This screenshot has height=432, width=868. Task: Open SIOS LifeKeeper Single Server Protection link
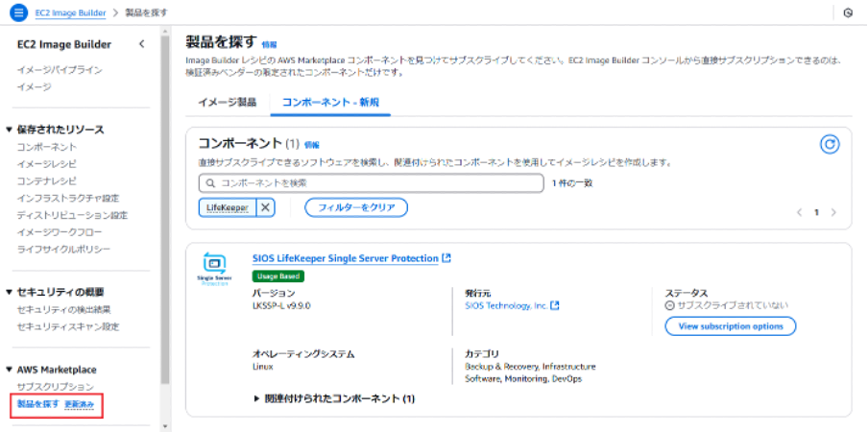click(345, 258)
